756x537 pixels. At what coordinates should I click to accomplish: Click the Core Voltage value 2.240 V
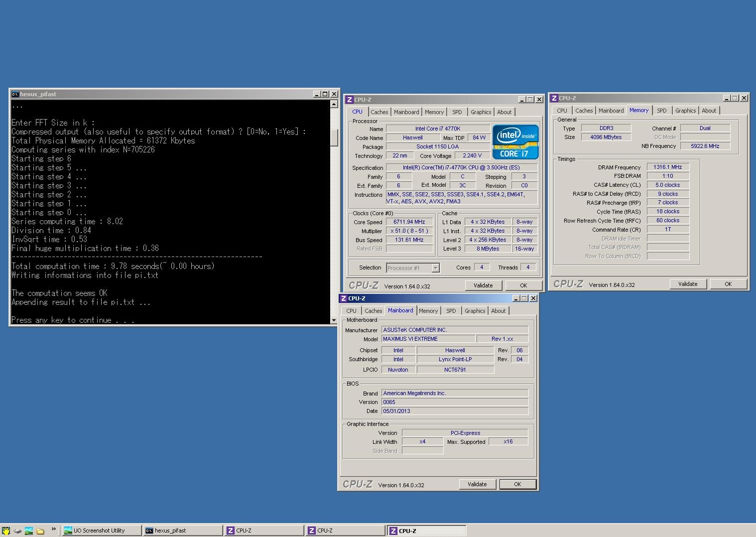[473, 155]
